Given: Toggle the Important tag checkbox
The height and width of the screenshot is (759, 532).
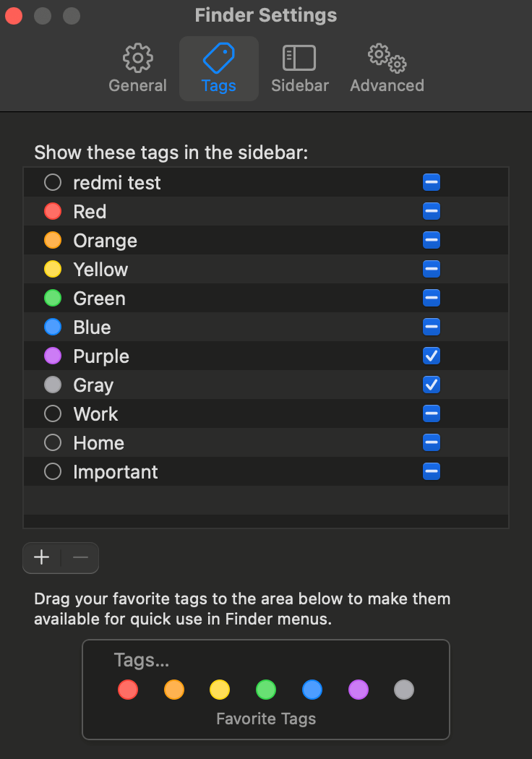Looking at the screenshot, I should pos(432,471).
